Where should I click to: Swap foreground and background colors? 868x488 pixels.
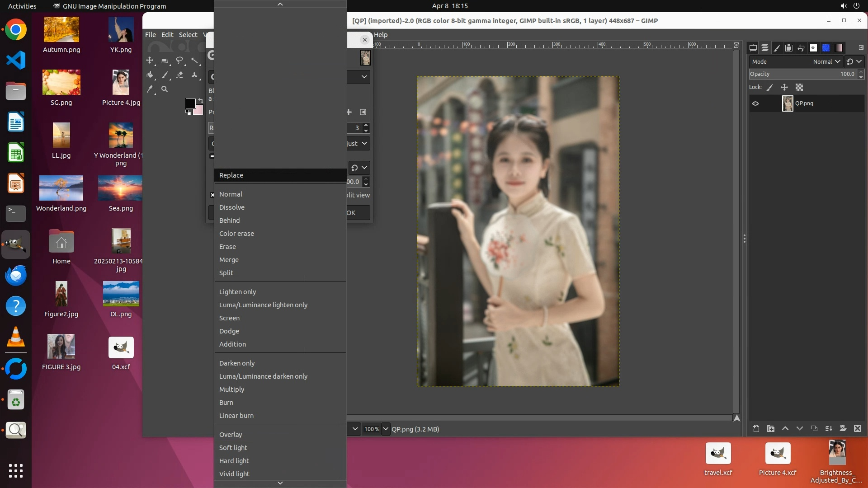pos(200,100)
